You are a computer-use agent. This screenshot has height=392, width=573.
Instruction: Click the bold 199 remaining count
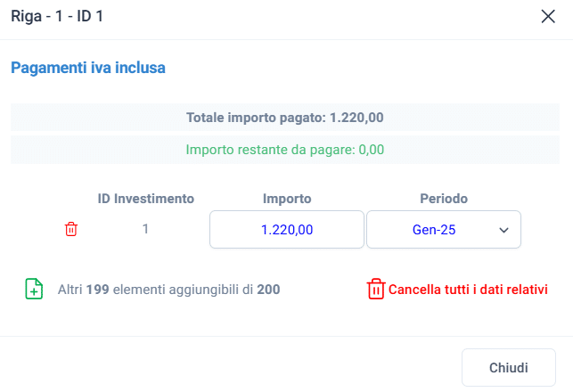tap(98, 289)
